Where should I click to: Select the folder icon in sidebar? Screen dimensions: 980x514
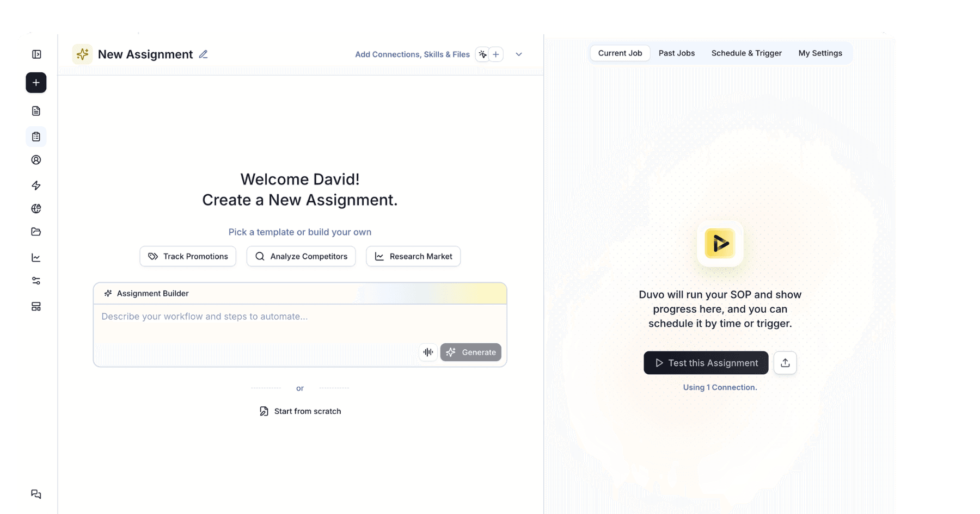pos(36,231)
